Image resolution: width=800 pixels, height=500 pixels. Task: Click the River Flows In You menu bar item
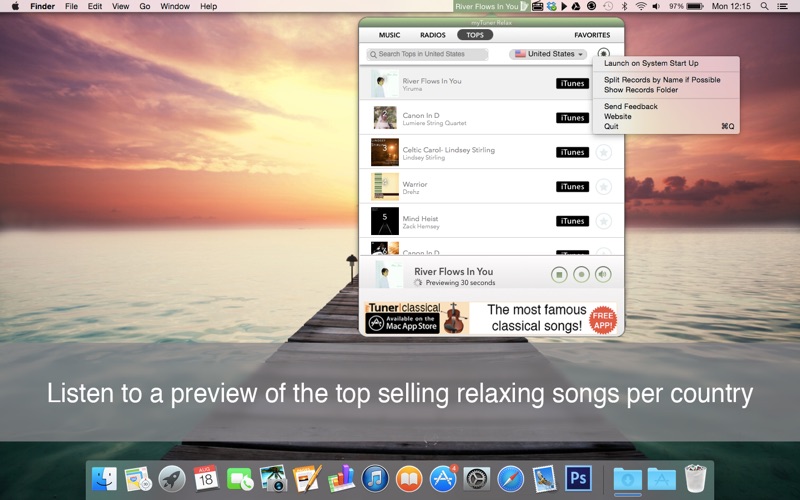click(490, 6)
